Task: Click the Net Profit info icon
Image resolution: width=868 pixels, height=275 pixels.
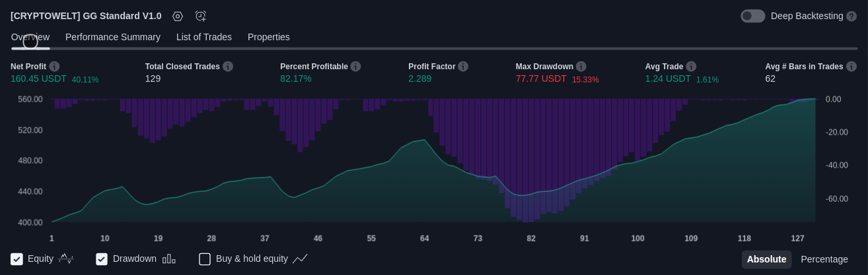Action: tap(54, 67)
